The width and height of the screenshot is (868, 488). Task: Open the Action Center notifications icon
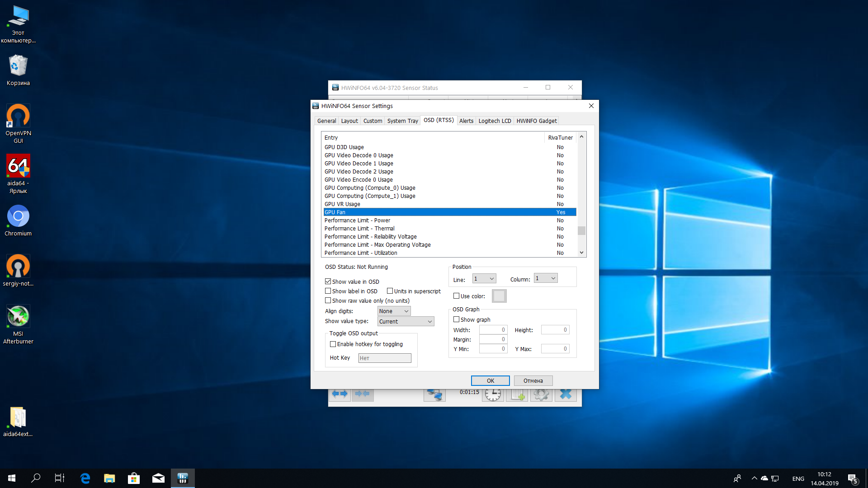(853, 479)
